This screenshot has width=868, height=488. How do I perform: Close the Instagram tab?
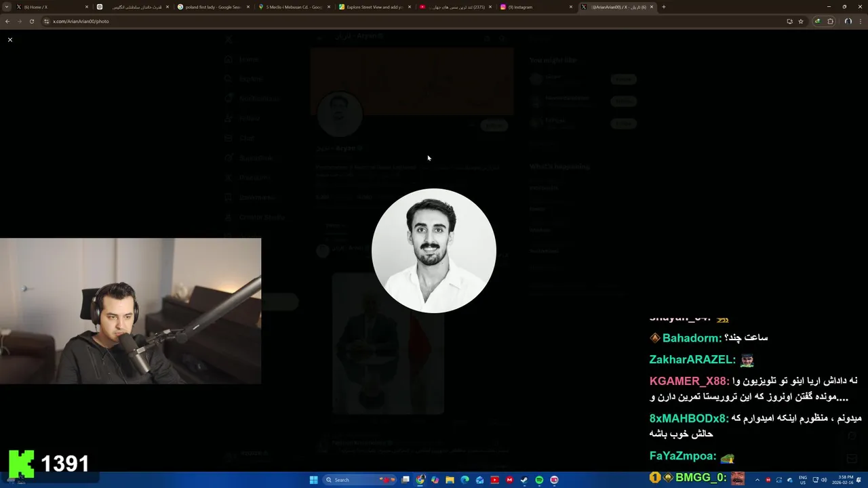tap(570, 7)
